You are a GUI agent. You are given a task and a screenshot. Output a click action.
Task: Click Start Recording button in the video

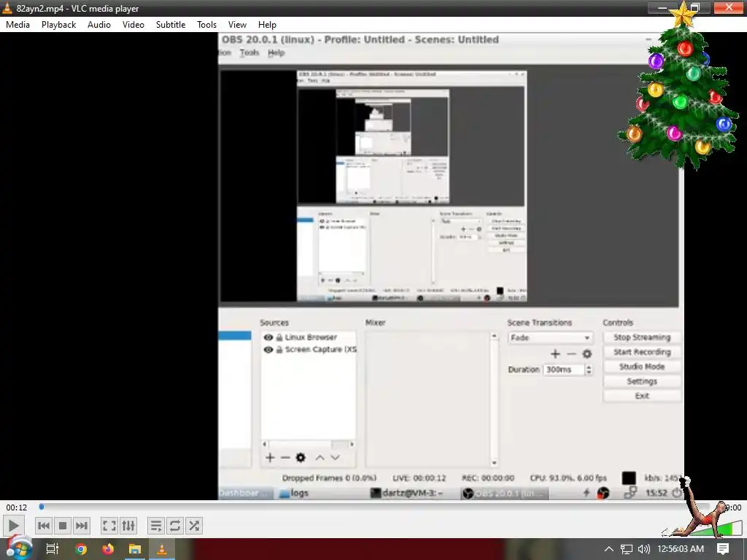pos(642,352)
